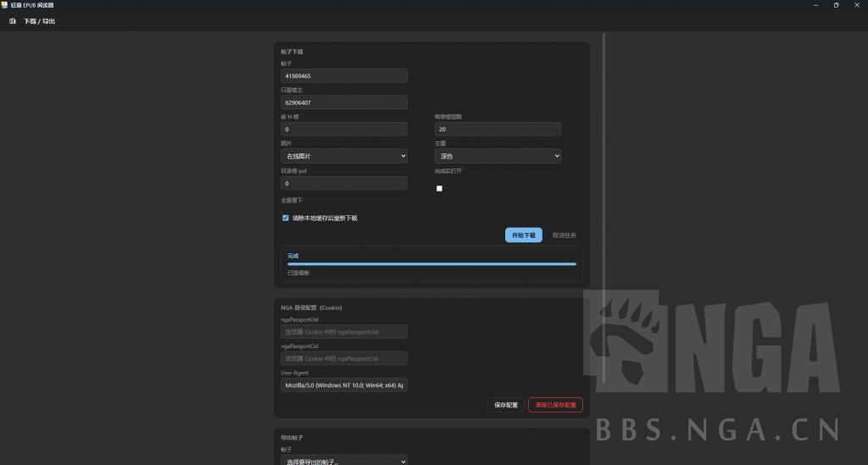
Task: Expand the 选择要导出的帖子 dropdown
Action: 344,461
